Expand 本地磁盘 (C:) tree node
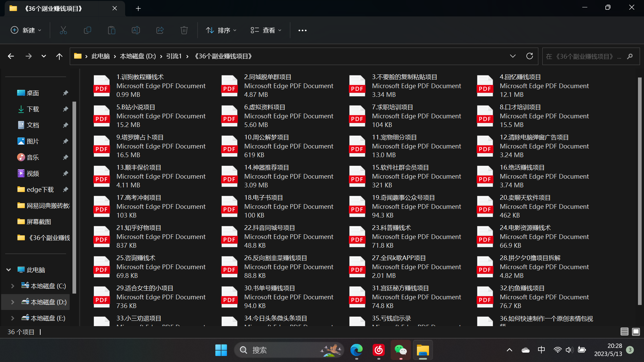Screen dimensions: 644x362 click(x=13, y=286)
